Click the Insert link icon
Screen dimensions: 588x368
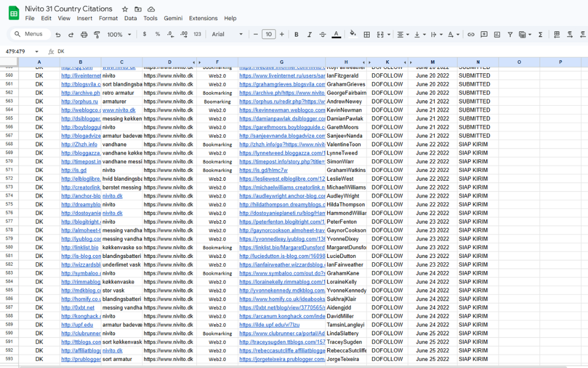[x=471, y=34]
